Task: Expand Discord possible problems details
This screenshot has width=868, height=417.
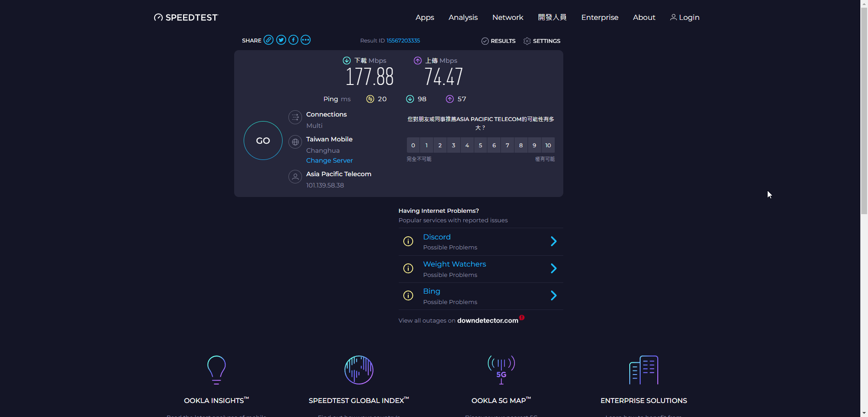Action: pyautogui.click(x=553, y=241)
